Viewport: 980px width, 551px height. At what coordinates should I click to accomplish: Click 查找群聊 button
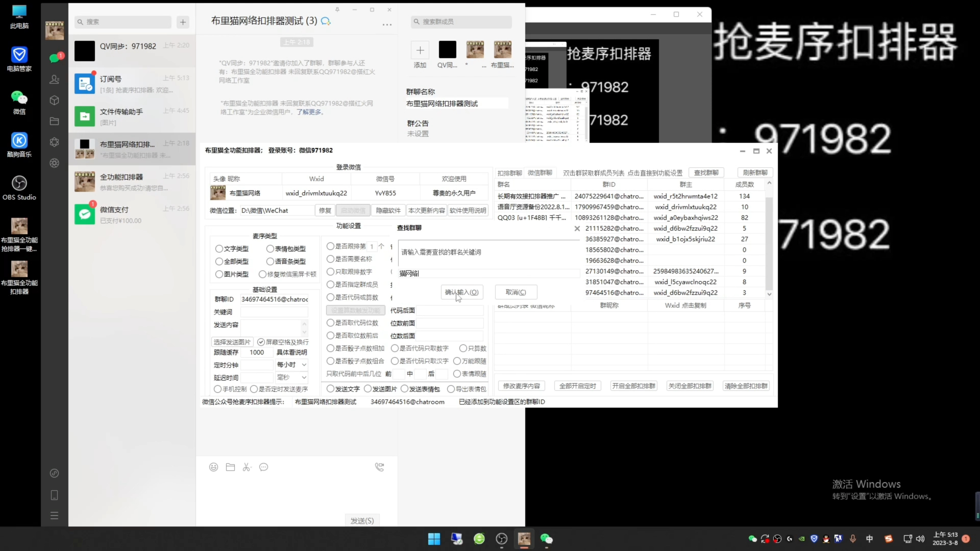click(706, 173)
